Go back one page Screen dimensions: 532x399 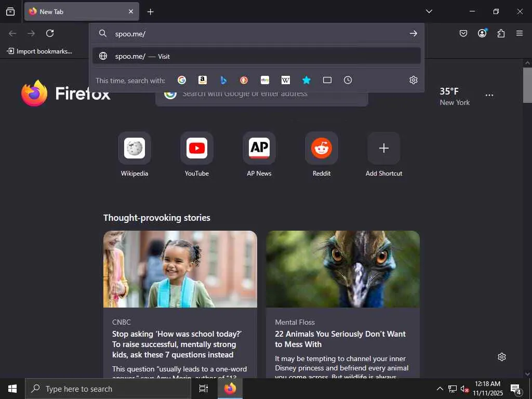pyautogui.click(x=12, y=33)
